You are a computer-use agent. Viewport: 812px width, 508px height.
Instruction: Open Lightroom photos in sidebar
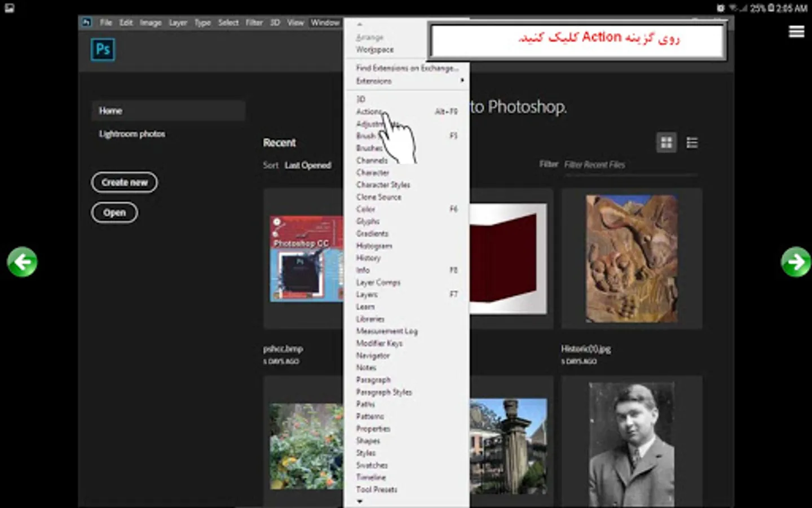click(x=132, y=134)
